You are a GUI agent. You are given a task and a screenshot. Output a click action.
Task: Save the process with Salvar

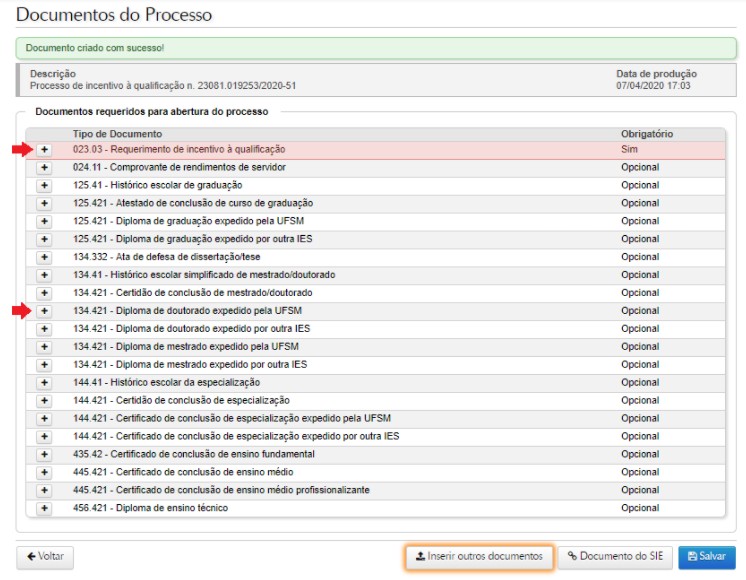tap(706, 557)
